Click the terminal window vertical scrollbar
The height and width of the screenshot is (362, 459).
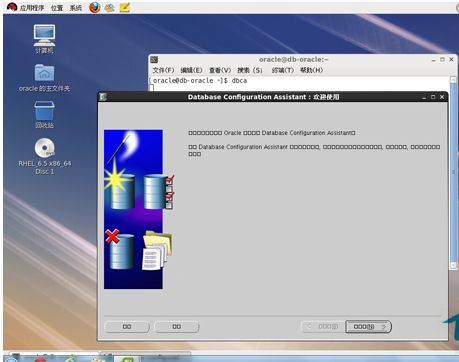click(453, 172)
